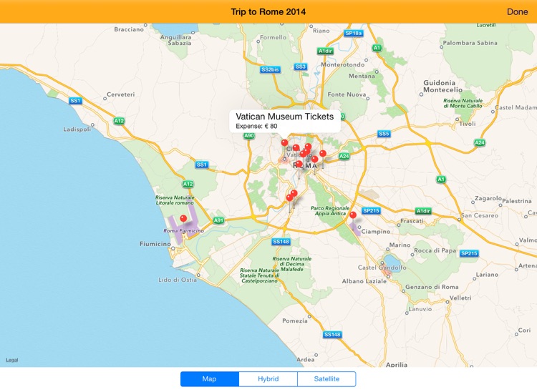Click the A1dir shield near Frascati
This screenshot has height=392, width=537.
[423, 211]
